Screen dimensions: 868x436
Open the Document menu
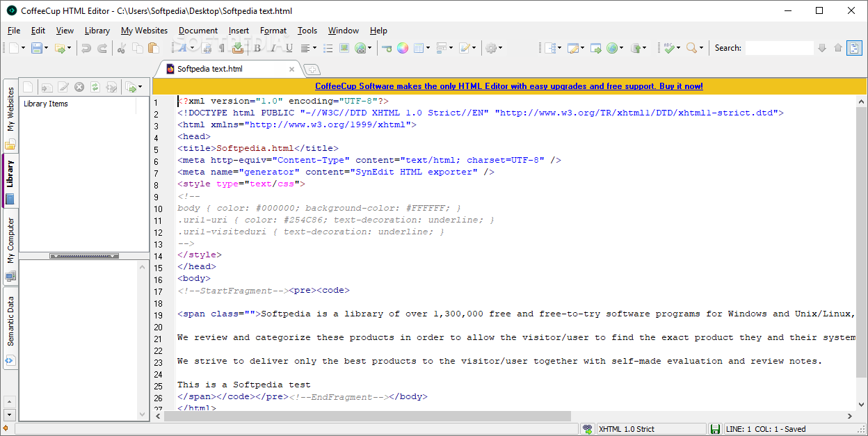point(198,31)
